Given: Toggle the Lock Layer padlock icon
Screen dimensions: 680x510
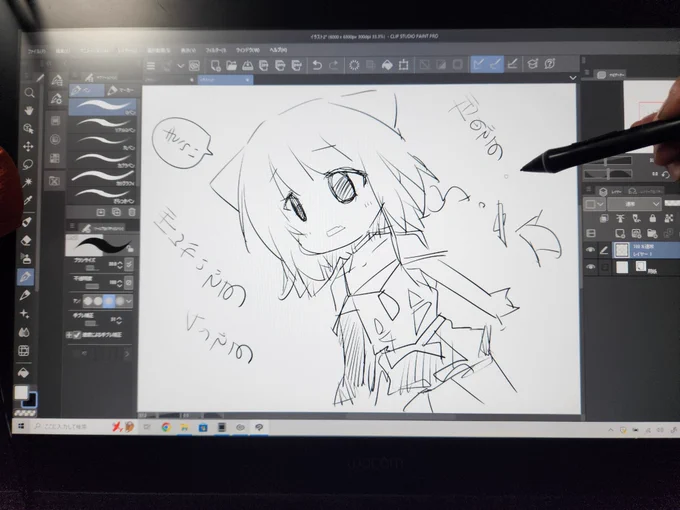Looking at the screenshot, I should [652, 219].
